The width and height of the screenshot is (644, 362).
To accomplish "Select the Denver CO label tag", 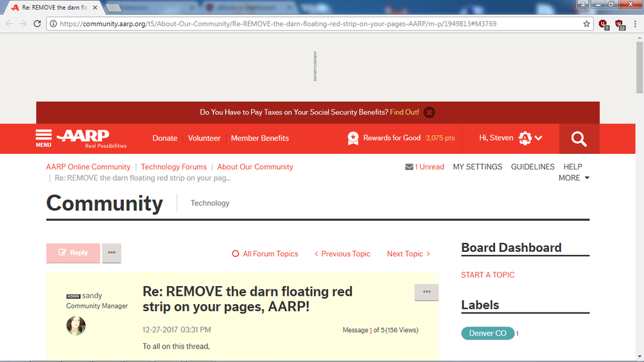I will 487,333.
